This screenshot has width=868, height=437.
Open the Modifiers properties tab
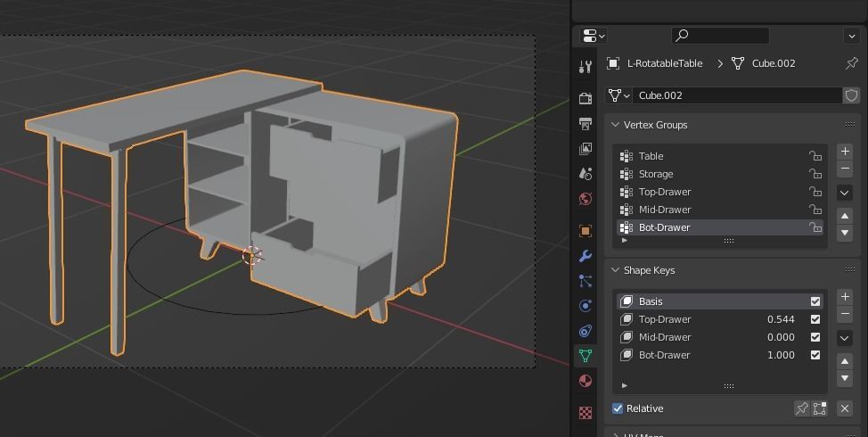point(585,256)
